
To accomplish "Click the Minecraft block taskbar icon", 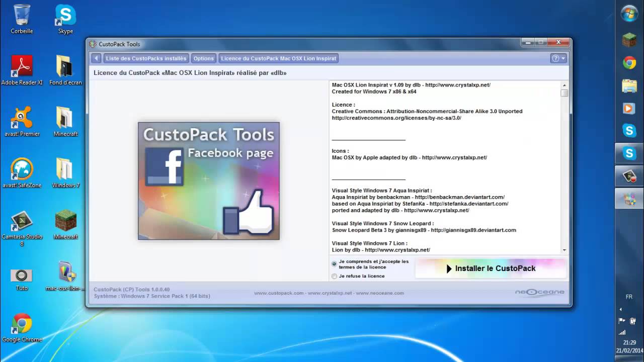I will [629, 40].
